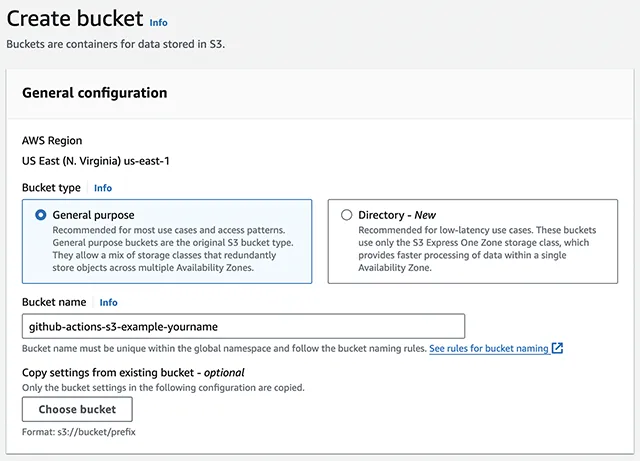Viewport: 640px width, 461px height.
Task: Click the Directory - New label text
Action: pyautogui.click(x=397, y=215)
